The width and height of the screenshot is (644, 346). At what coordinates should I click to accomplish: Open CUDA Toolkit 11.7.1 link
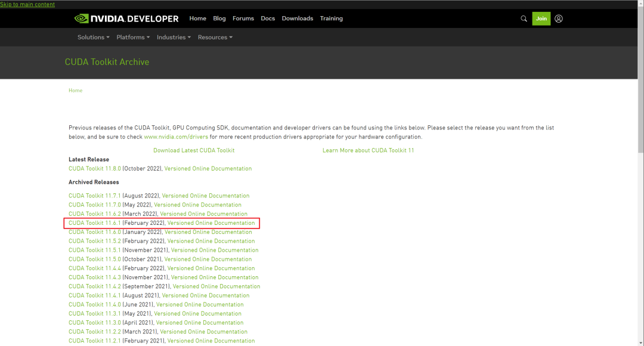(x=95, y=196)
